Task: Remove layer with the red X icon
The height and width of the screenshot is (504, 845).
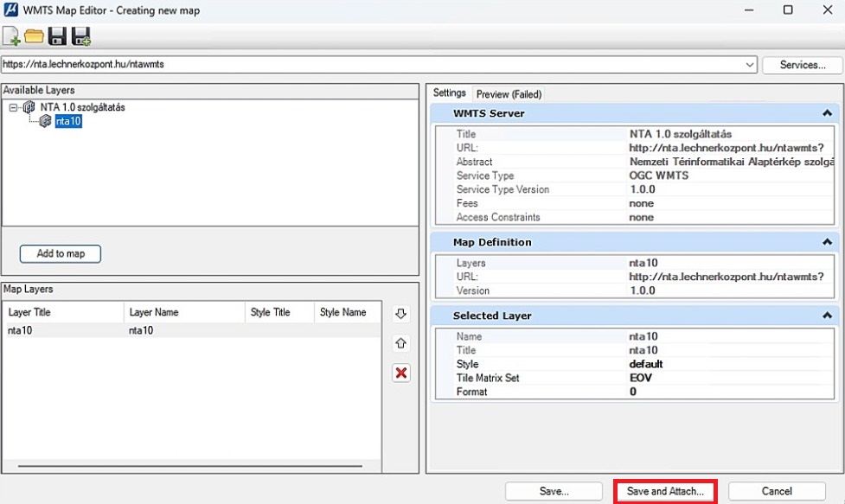Action: 401,373
